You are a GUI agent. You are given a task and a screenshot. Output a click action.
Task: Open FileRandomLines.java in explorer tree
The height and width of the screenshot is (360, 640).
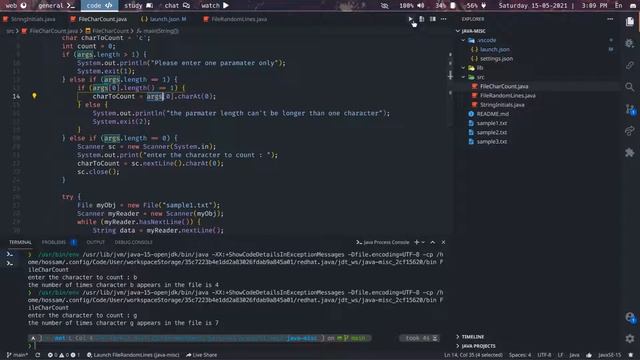[508, 96]
